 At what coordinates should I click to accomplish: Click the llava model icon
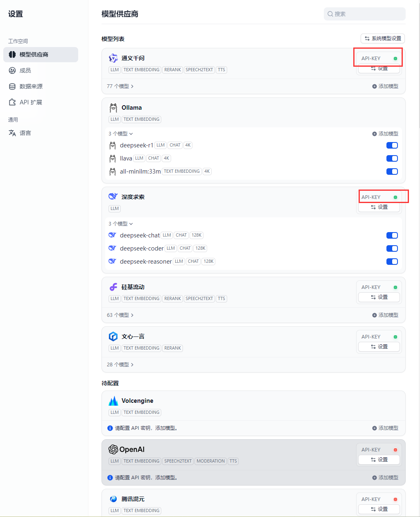pyautogui.click(x=113, y=158)
